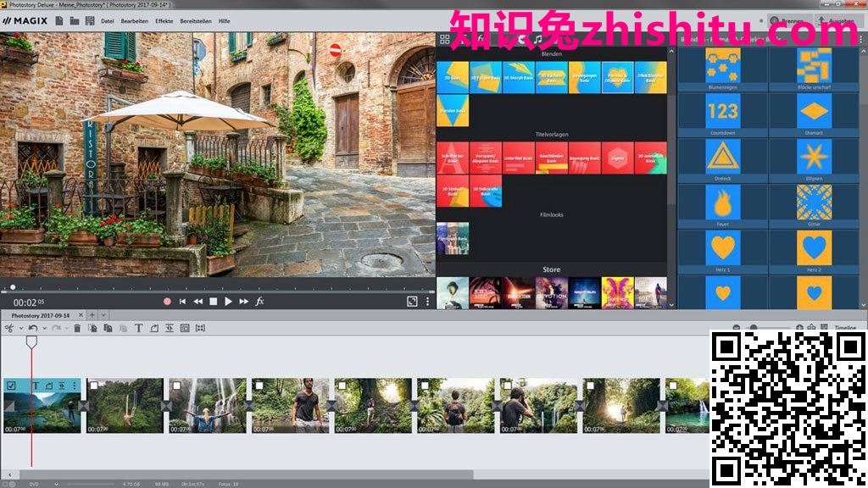Click the timeline playhead marker
Viewport: 868px width, 488px height.
pos(31,342)
